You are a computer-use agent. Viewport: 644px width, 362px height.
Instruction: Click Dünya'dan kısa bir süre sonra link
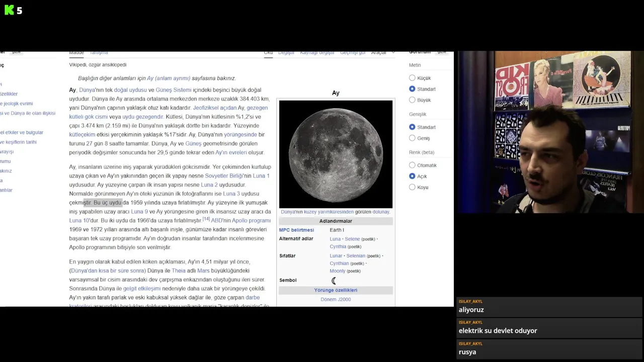point(108,270)
